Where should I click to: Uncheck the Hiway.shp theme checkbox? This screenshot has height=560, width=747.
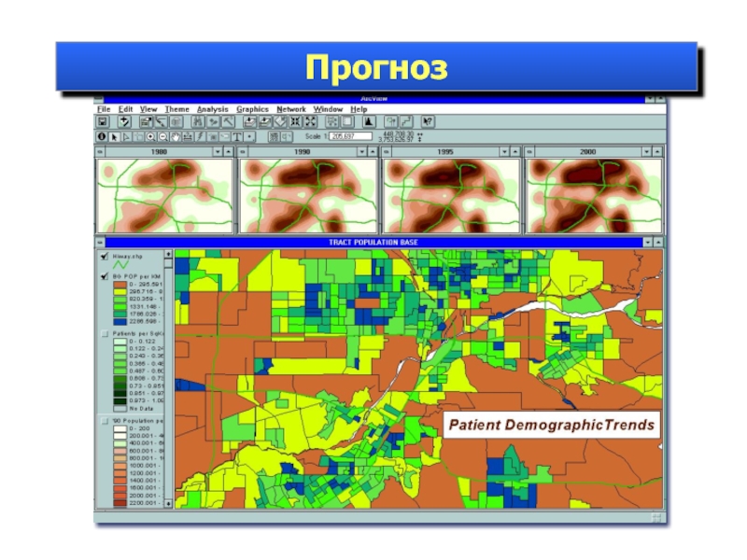[105, 256]
